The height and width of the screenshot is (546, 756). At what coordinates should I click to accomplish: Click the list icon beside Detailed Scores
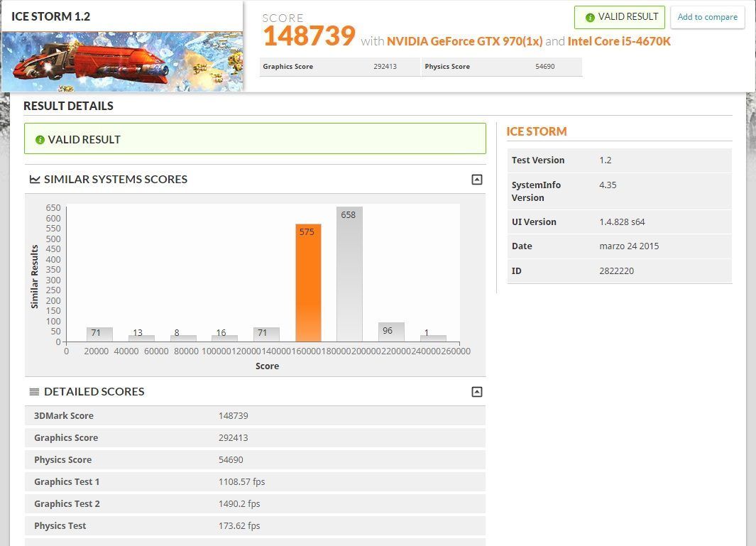click(x=34, y=392)
